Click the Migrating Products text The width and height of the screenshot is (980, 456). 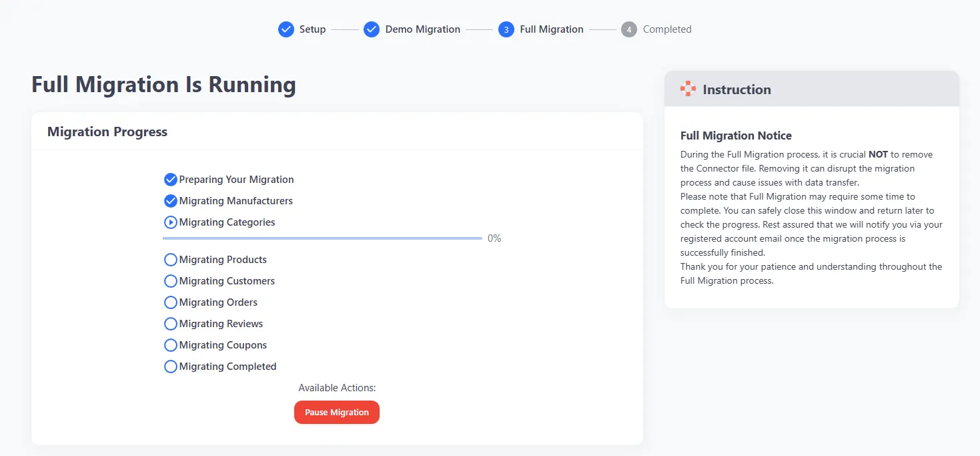click(223, 260)
